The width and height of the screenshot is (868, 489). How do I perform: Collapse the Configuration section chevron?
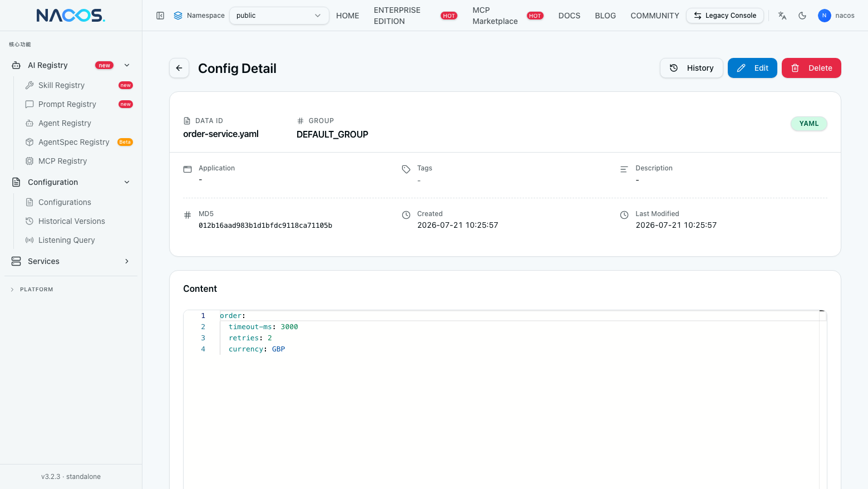127,182
